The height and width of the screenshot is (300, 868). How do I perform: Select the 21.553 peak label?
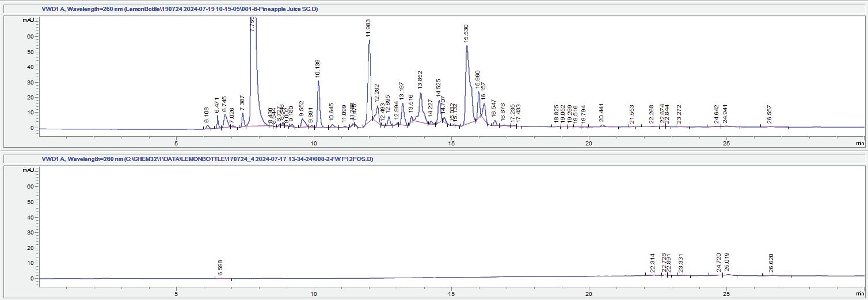(632, 114)
